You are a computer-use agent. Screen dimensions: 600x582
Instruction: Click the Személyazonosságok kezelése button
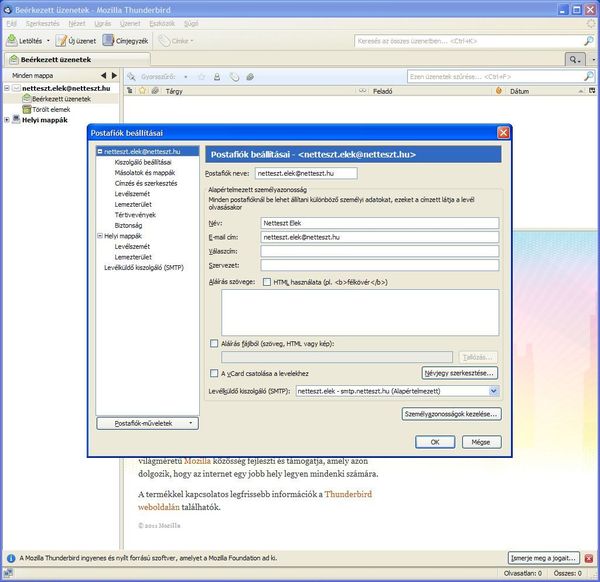[x=449, y=413]
